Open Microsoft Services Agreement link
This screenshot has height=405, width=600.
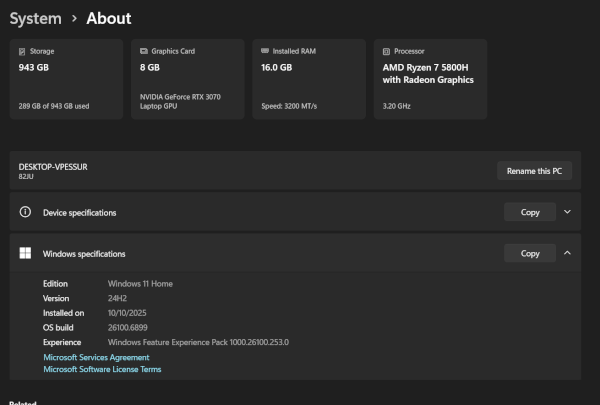point(96,357)
